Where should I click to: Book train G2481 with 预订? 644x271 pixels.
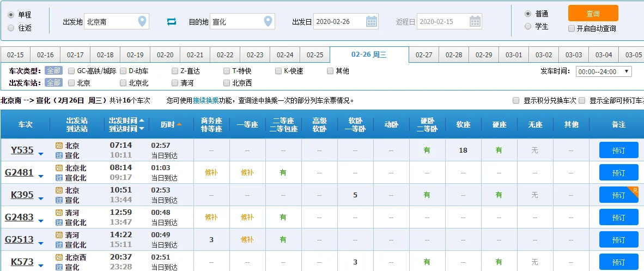pos(618,173)
